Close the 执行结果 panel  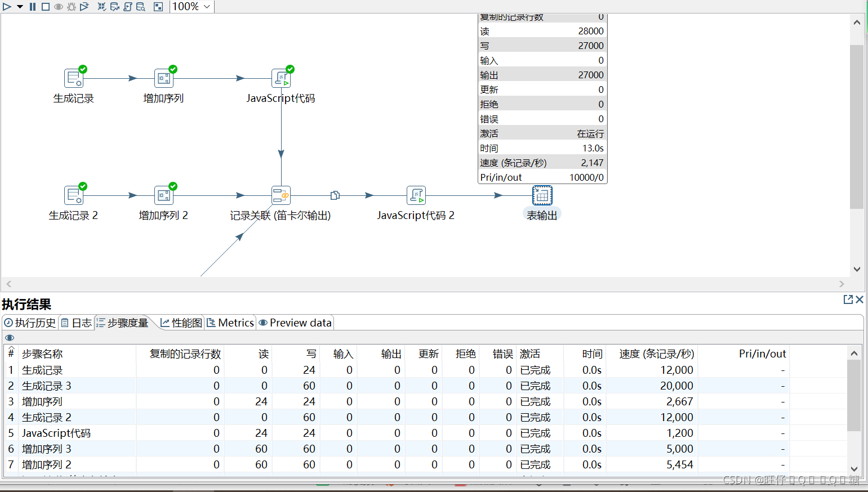[x=860, y=299]
